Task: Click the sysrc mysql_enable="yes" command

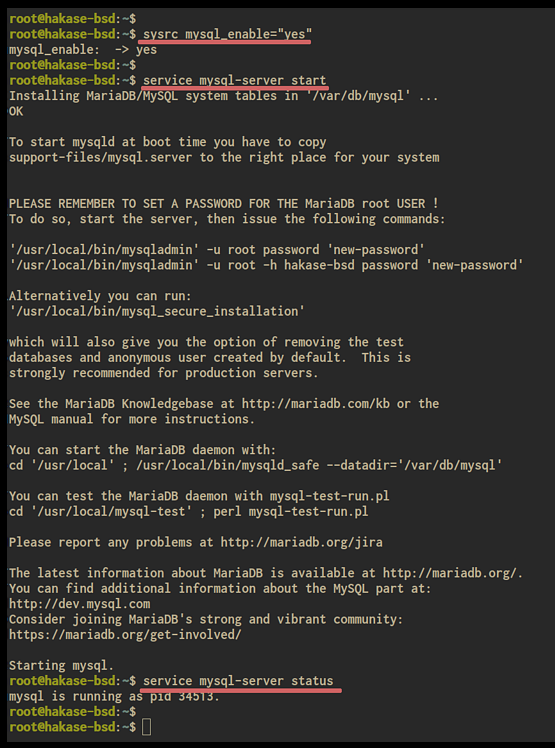Action: (x=227, y=34)
